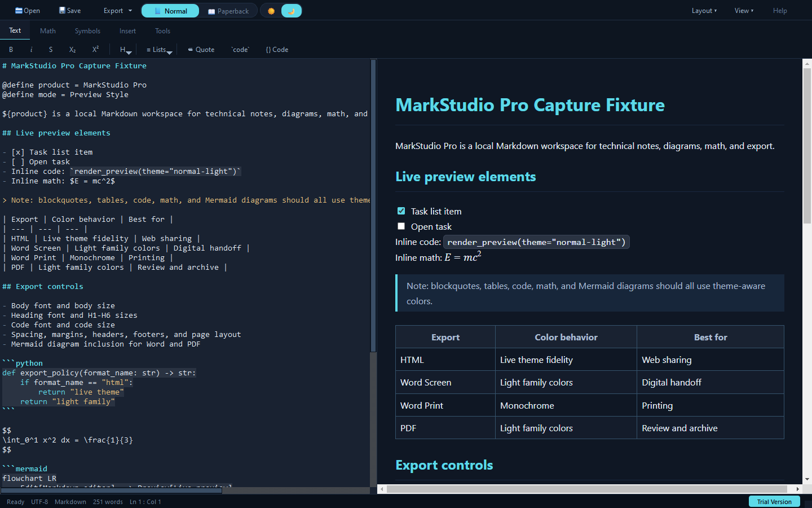Click the editor vertical scrollbar thumb
Viewport: 812px width, 508px height.
tap(373, 206)
